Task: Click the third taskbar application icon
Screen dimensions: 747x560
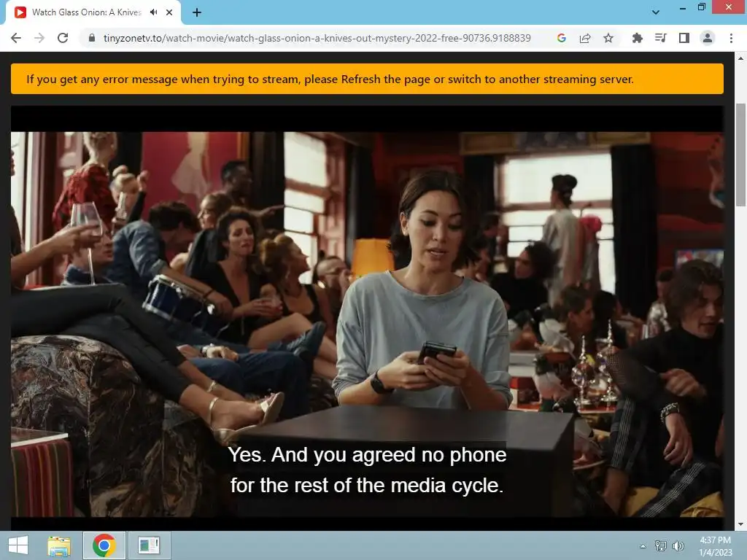Action: point(149,545)
